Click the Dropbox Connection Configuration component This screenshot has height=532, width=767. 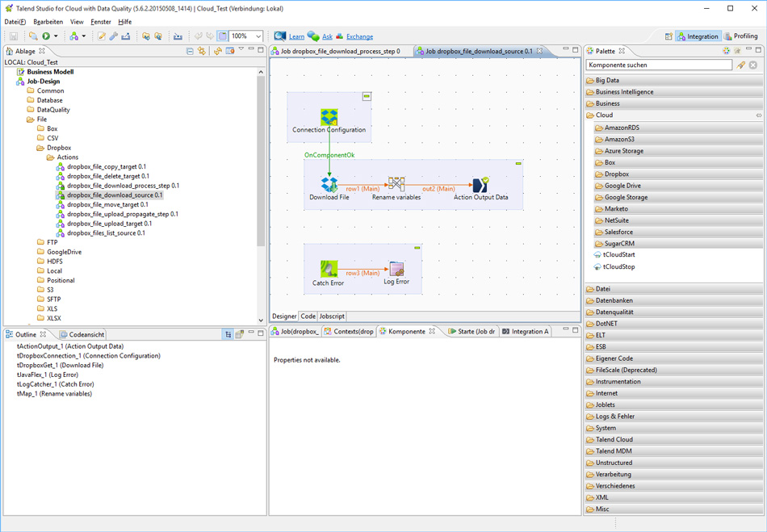pyautogui.click(x=329, y=117)
